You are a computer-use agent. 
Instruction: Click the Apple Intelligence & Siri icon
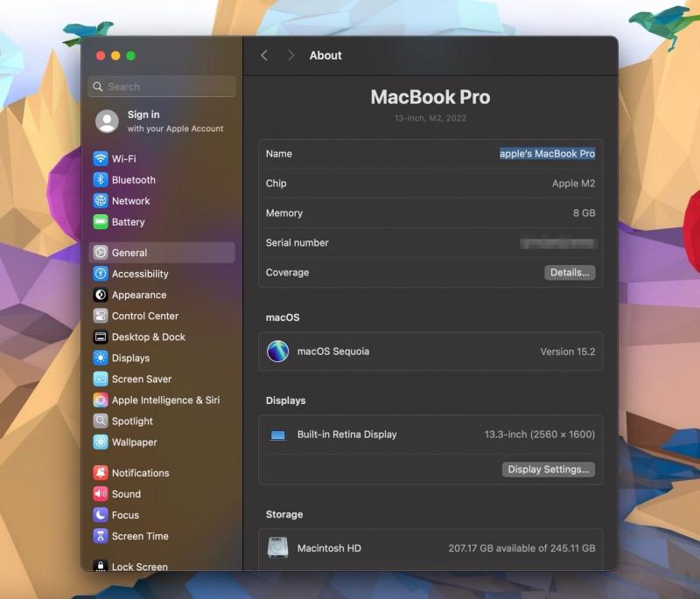click(x=101, y=400)
